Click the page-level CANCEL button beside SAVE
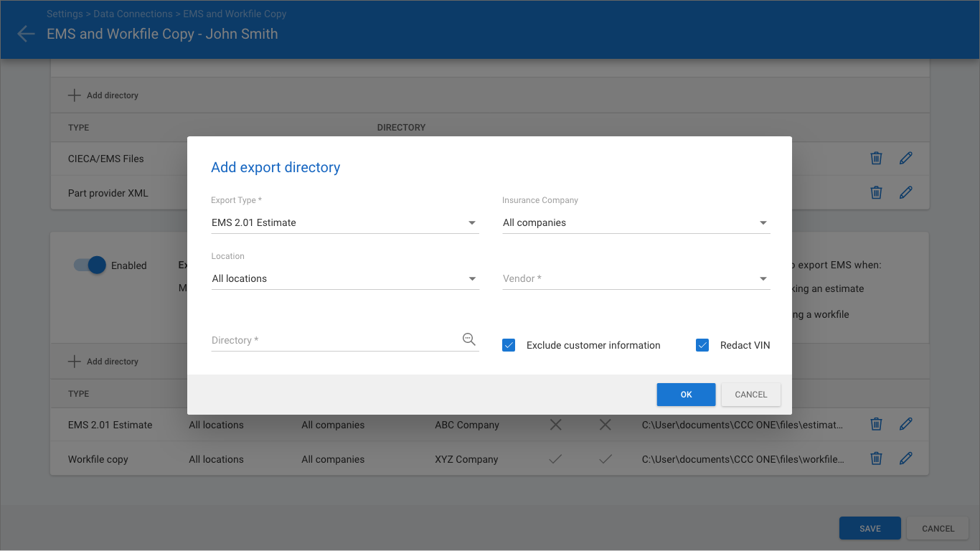980x551 pixels. pyautogui.click(x=938, y=528)
